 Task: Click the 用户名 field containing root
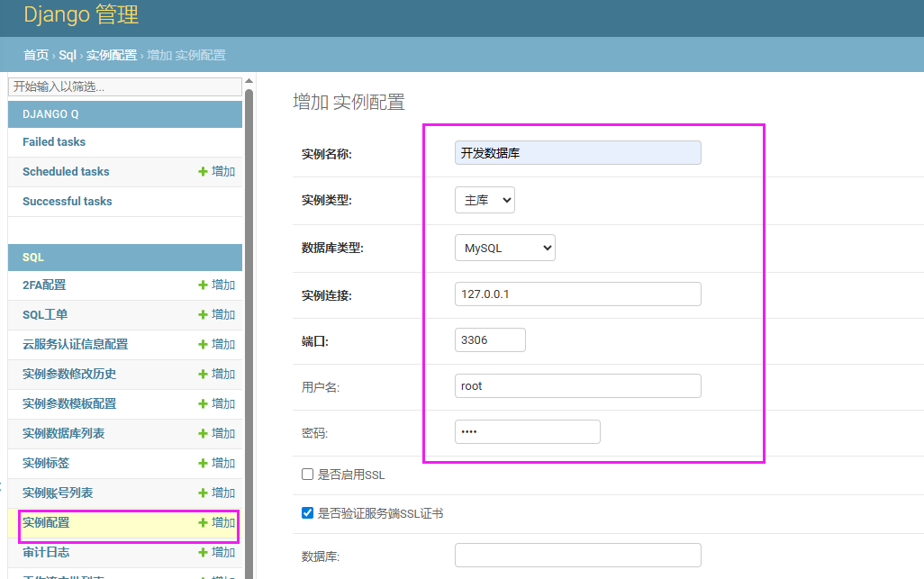coord(578,385)
